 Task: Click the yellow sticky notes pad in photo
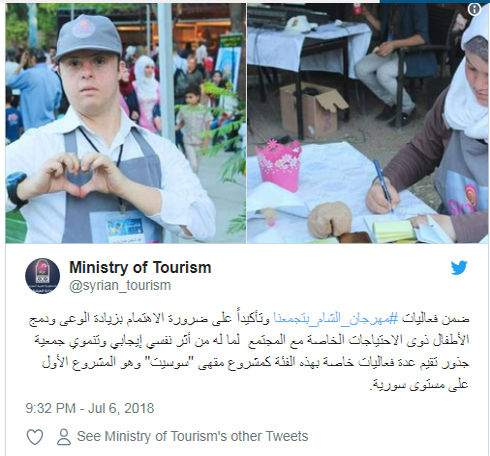(x=393, y=230)
